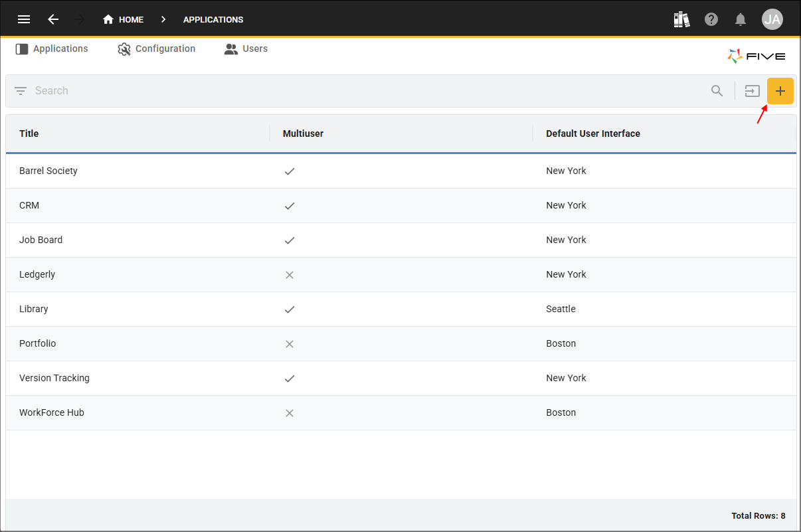
Task: Open the Library application record
Action: pyautogui.click(x=401, y=309)
